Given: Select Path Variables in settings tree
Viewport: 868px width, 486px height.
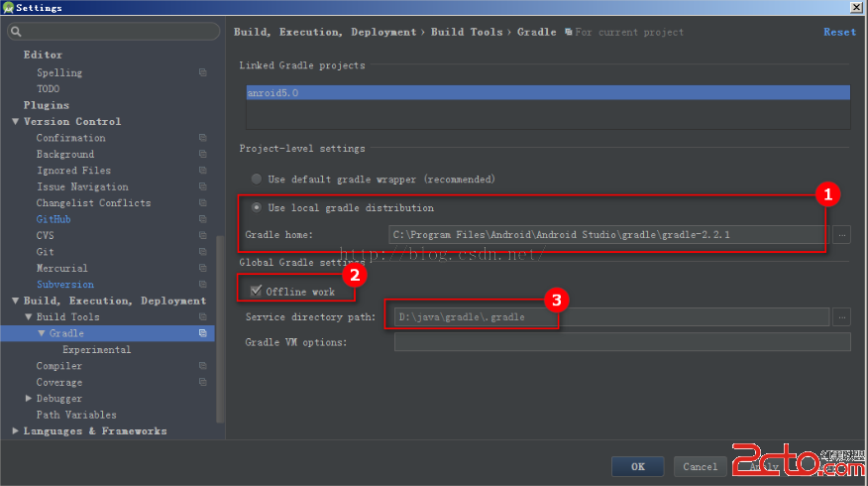Looking at the screenshot, I should 76,415.
